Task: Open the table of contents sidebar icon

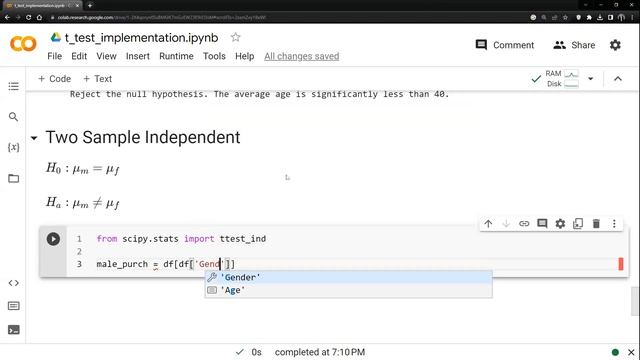Action: click(x=13, y=86)
